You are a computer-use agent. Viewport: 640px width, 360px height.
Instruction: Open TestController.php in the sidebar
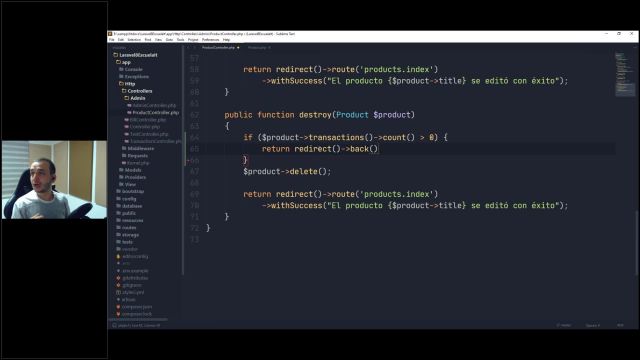point(149,134)
